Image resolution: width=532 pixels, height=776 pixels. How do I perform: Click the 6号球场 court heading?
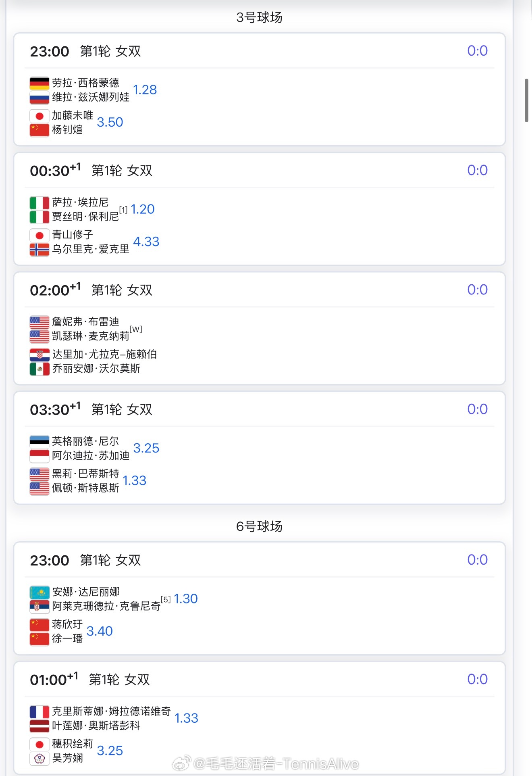pyautogui.click(x=259, y=526)
